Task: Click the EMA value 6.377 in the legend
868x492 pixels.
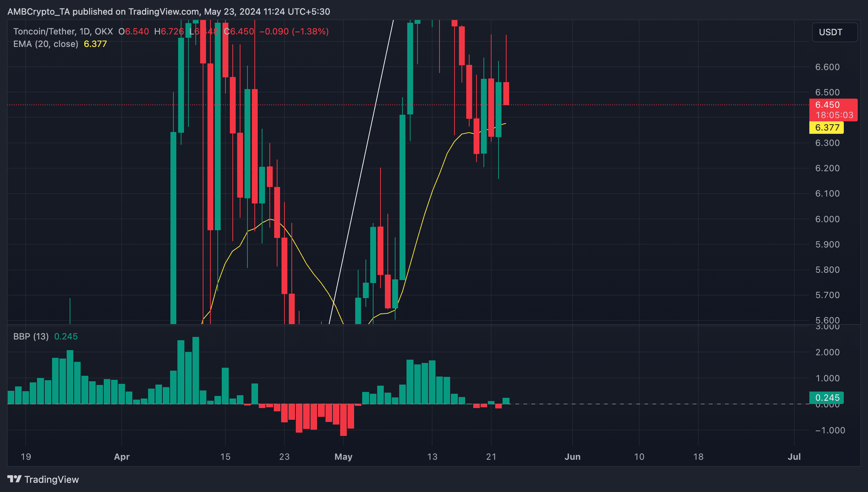Action: (x=95, y=44)
